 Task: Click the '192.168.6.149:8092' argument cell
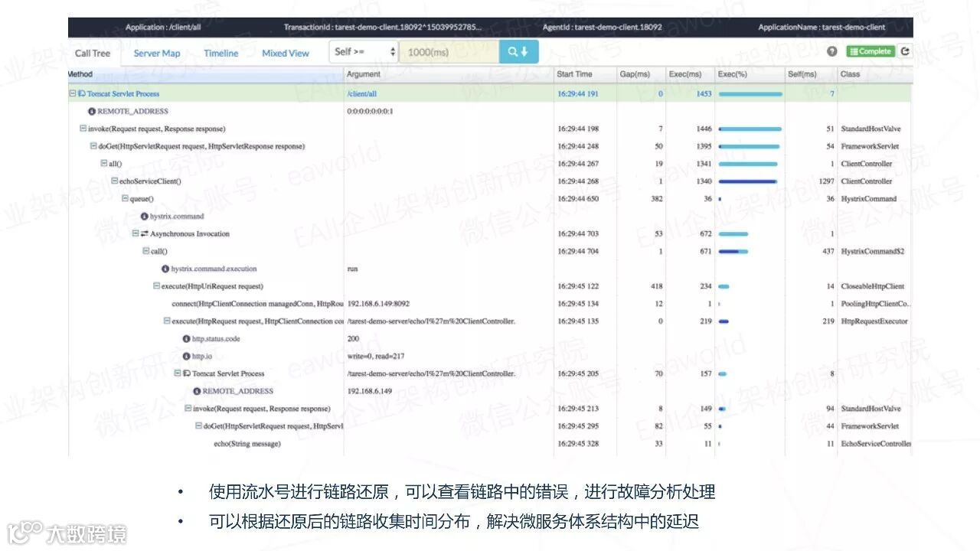378,304
